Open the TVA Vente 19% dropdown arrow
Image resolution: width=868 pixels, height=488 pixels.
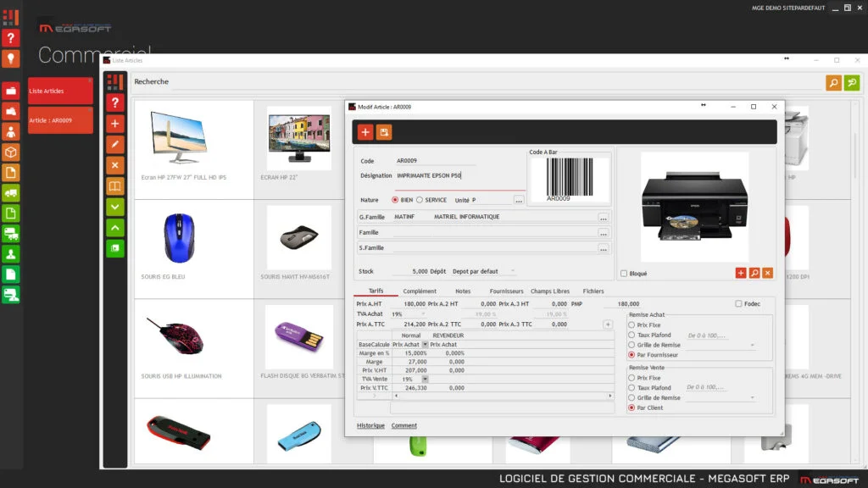click(x=425, y=379)
